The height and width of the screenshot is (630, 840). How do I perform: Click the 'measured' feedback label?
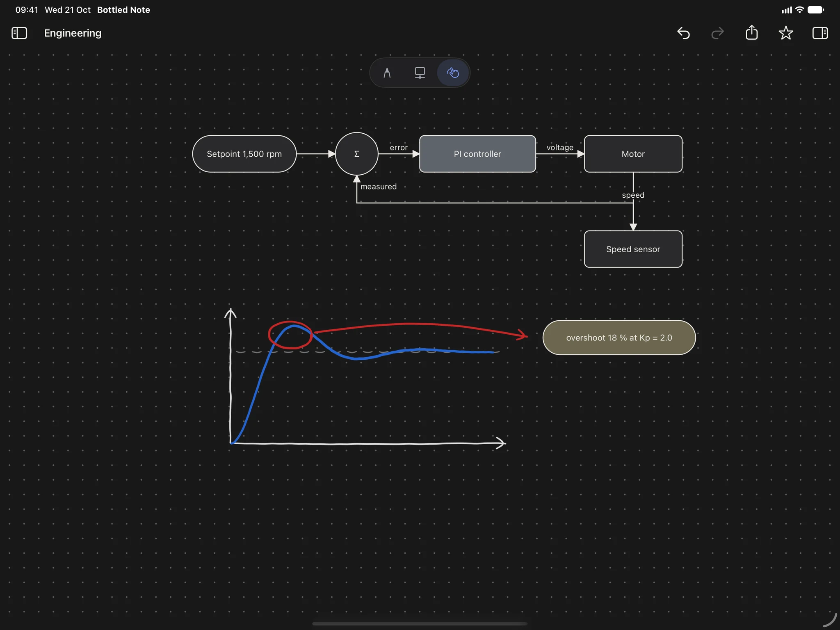click(x=378, y=187)
